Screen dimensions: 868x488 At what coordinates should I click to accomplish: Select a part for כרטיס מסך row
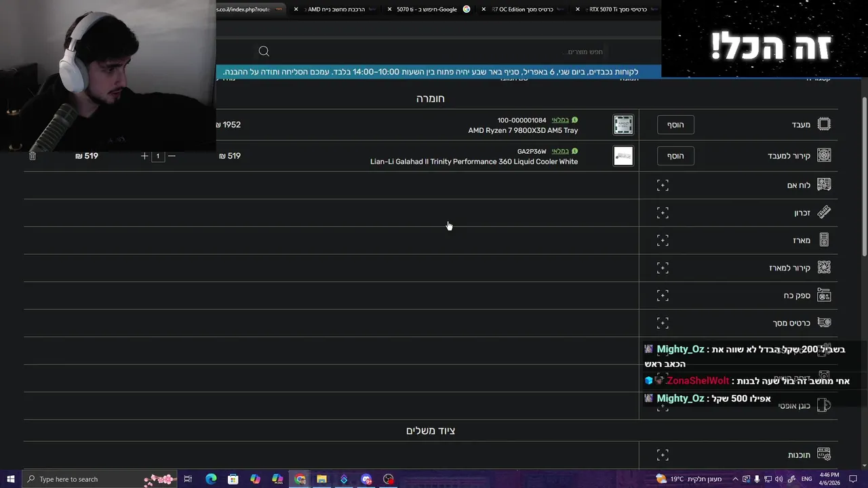(663, 323)
